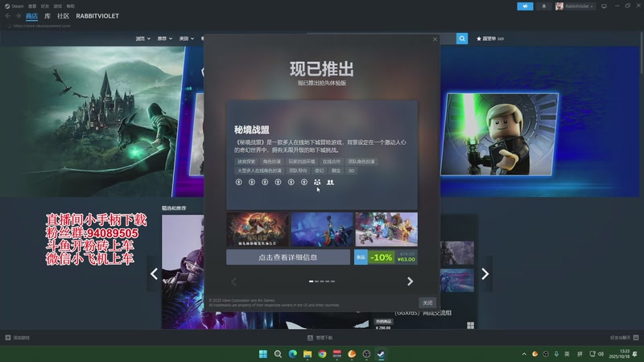This screenshot has width=644, height=362.
Task: Close the 现已推出 popup with X icon
Action: (435, 39)
